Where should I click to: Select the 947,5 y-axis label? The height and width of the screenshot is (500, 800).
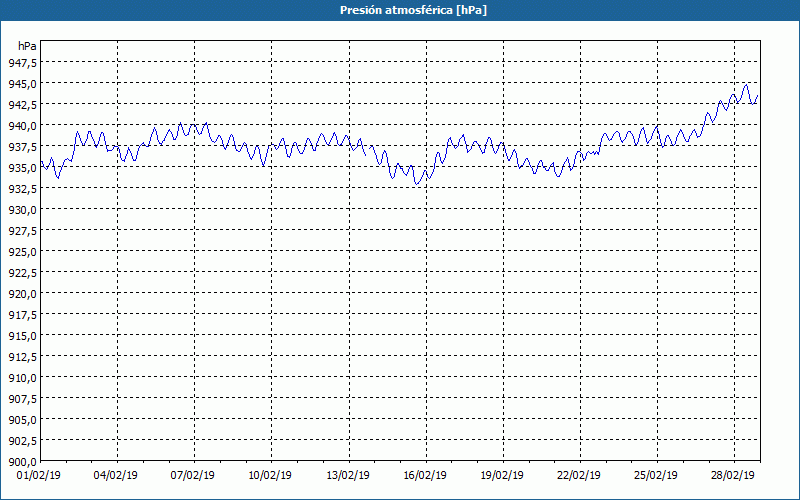tap(22, 62)
